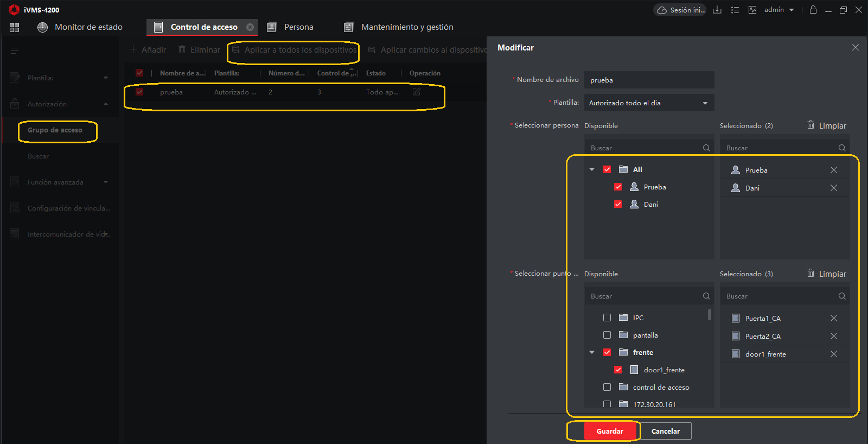This screenshot has width=868, height=444.
Task: Click the search icon in available persons
Action: coord(706,148)
